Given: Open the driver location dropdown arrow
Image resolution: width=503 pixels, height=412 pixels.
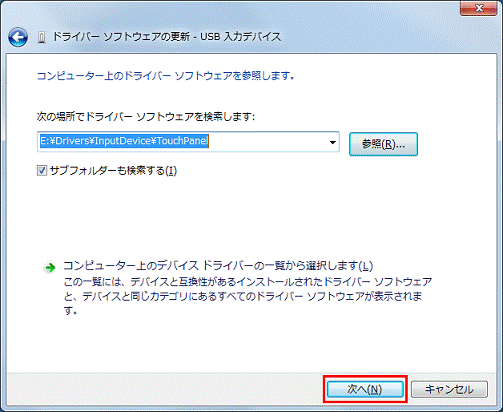Looking at the screenshot, I should pos(332,142).
